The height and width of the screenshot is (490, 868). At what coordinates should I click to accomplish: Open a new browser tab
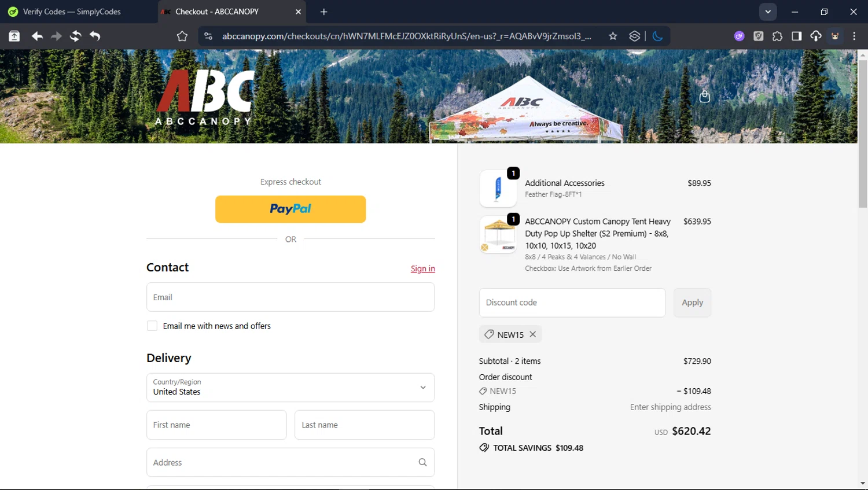(x=323, y=12)
